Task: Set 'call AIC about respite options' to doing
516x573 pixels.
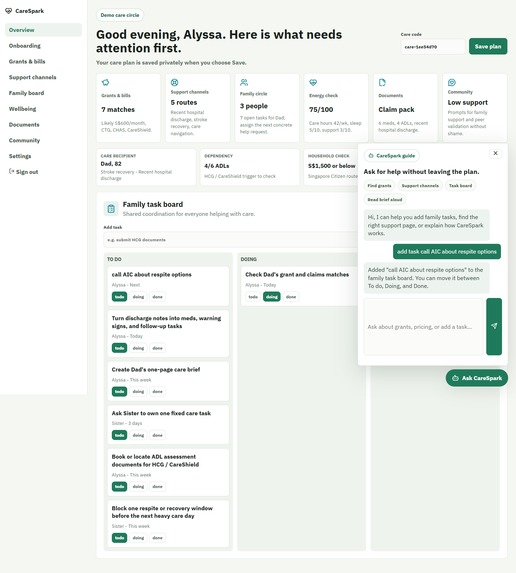Action: coord(138,297)
